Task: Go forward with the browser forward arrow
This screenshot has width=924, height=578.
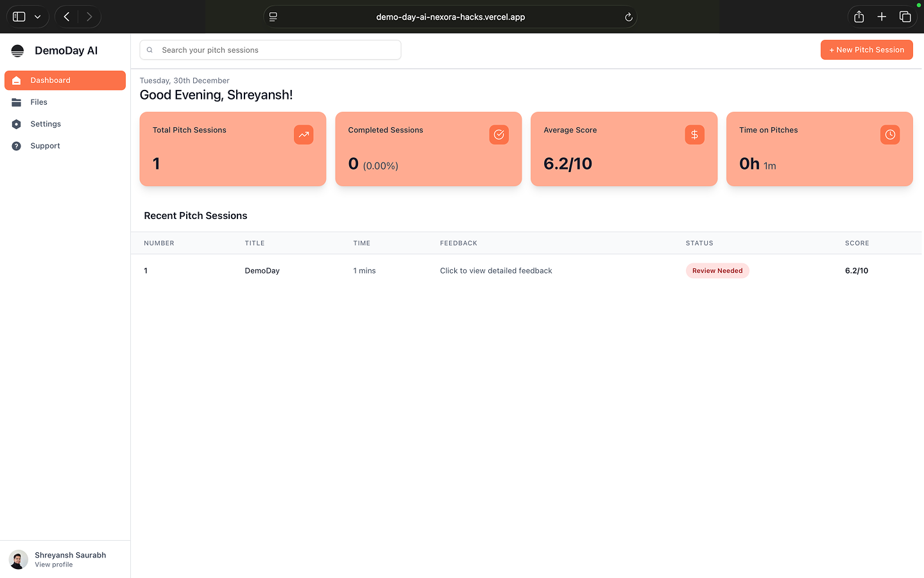Action: pos(89,17)
